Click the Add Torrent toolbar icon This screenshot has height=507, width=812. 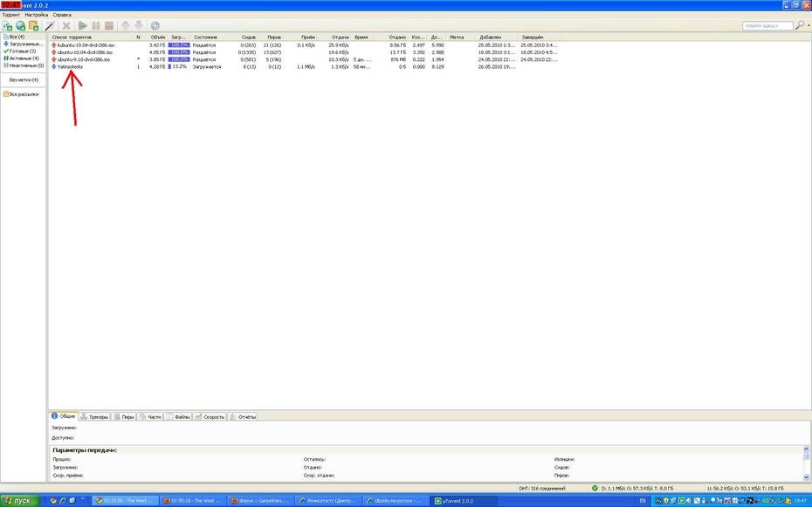tap(7, 25)
